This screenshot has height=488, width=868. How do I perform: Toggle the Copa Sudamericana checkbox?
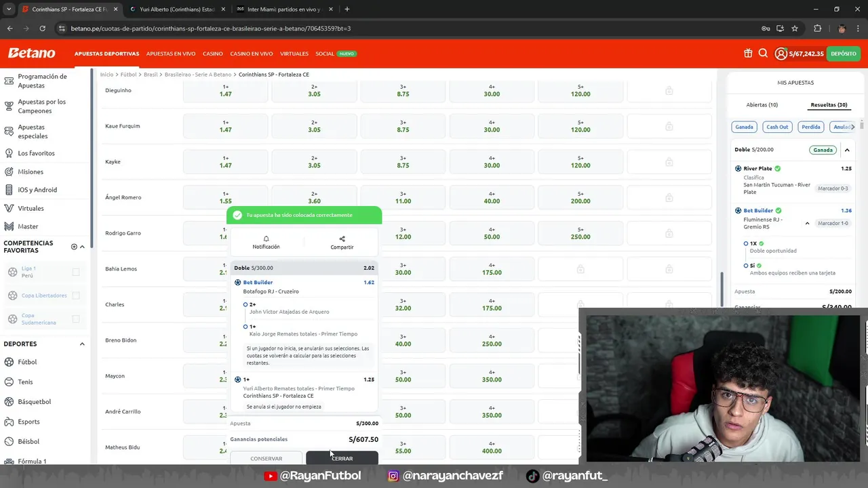pos(76,319)
